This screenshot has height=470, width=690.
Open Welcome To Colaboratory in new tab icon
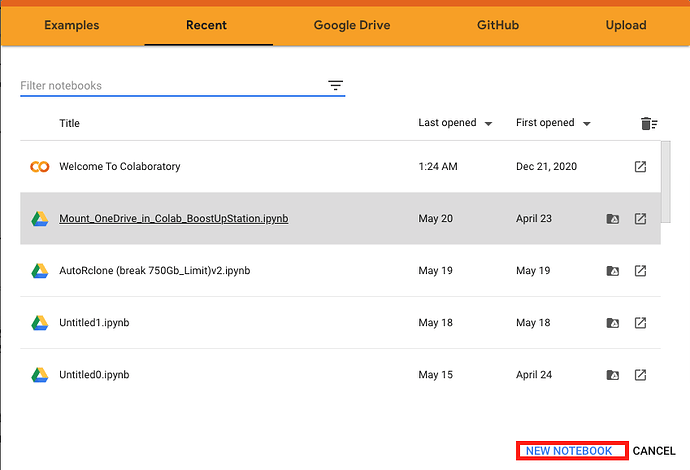[x=640, y=166]
